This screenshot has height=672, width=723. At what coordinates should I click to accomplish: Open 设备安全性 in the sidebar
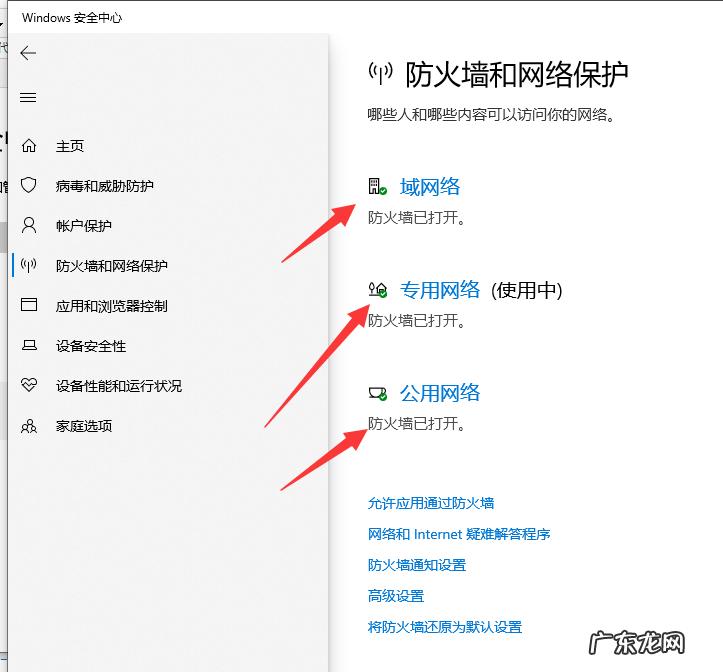[x=91, y=346]
